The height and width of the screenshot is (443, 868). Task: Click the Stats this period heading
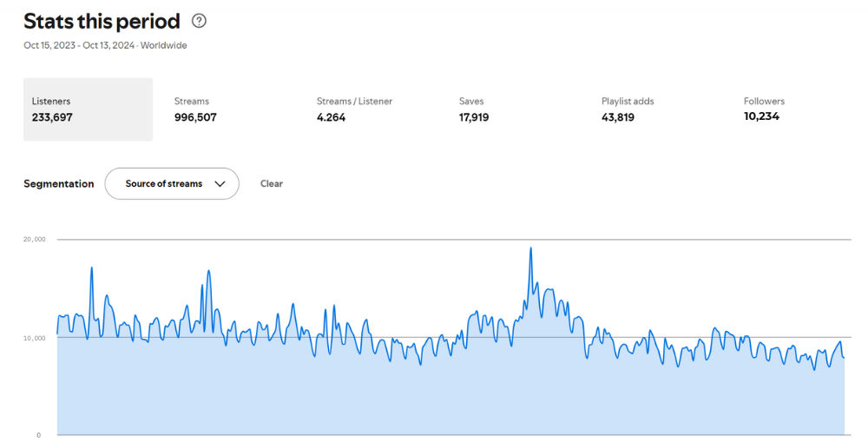[x=102, y=22]
